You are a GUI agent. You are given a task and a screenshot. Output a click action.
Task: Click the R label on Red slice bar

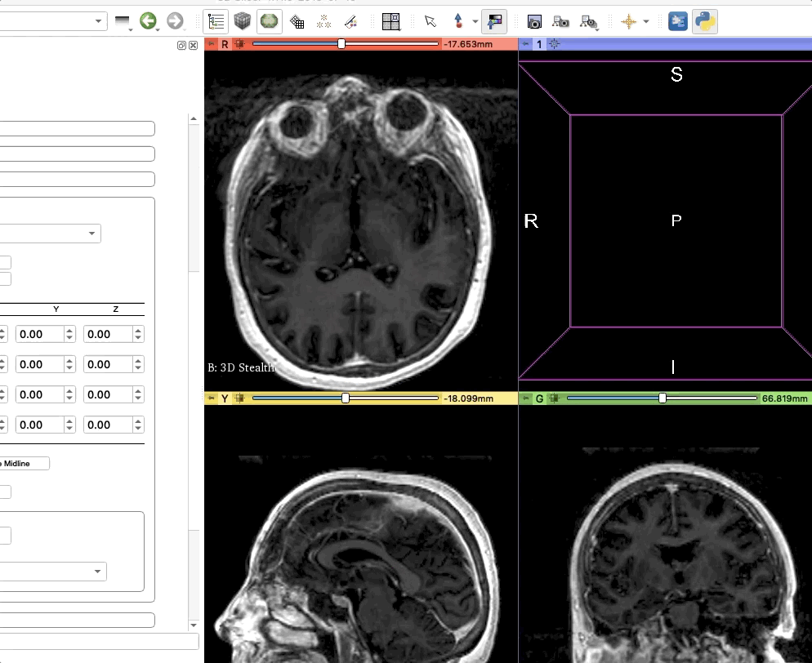pos(225,44)
